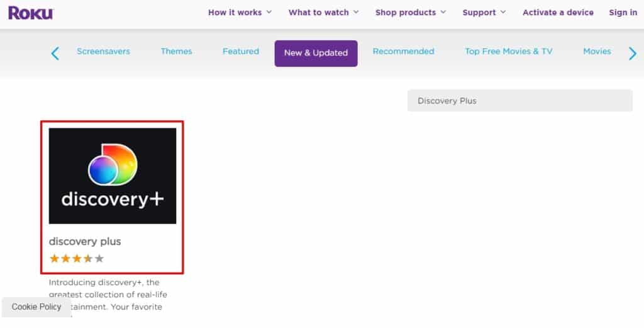Open the Activate a device link
The width and height of the screenshot is (644, 328).
click(558, 13)
